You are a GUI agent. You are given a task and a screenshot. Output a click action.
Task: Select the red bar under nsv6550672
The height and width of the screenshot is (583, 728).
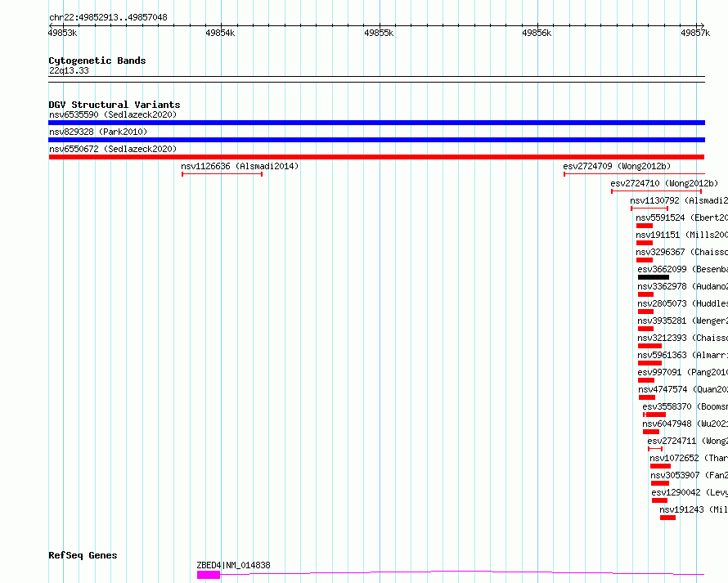(376, 157)
